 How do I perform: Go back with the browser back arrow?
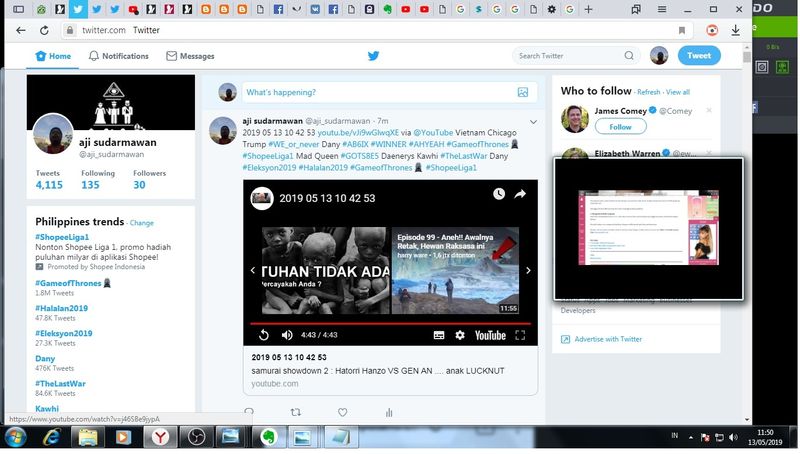pyautogui.click(x=20, y=30)
